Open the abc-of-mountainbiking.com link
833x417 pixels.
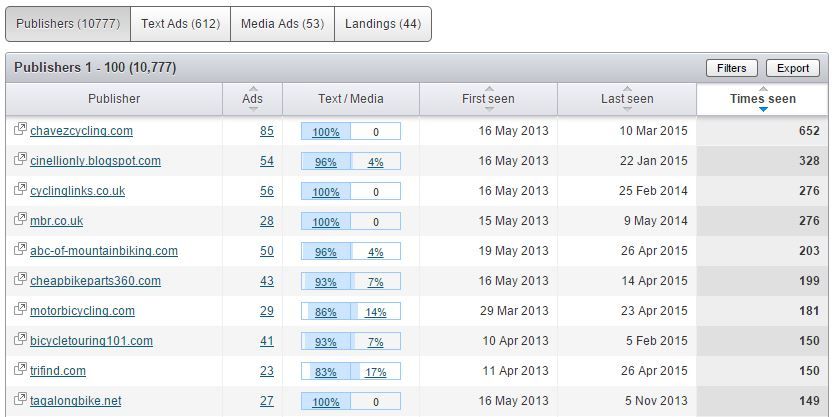(x=104, y=251)
